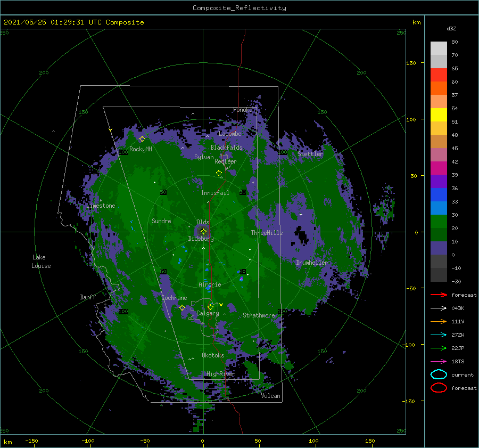Screen dimensions: 479x448
Task: Click the yellow diamond marker near RockyMH
Action: 142,139
